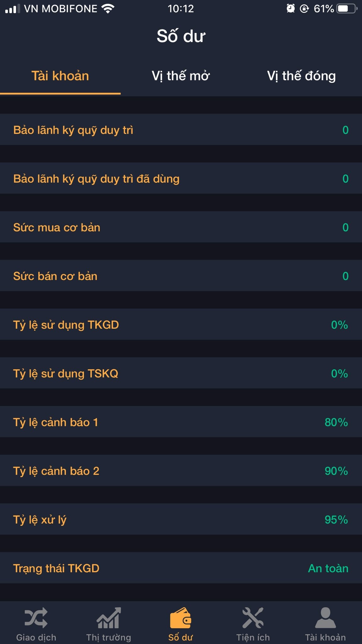This screenshot has height=644, width=362.
Task: Tap the Tỷ lệ xử lý row
Action: (x=181, y=519)
